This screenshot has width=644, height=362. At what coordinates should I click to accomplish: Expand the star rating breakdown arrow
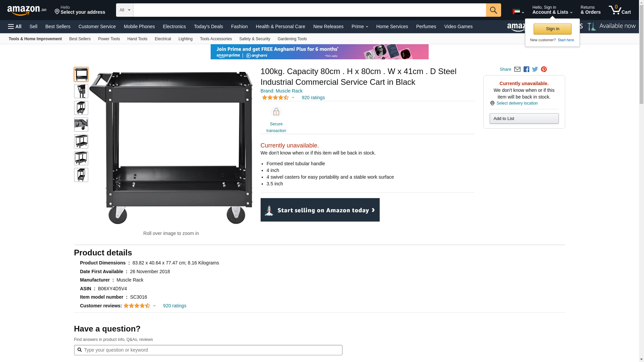(x=293, y=98)
